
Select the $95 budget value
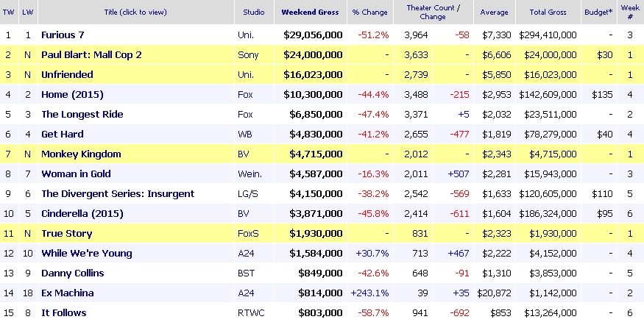(605, 214)
